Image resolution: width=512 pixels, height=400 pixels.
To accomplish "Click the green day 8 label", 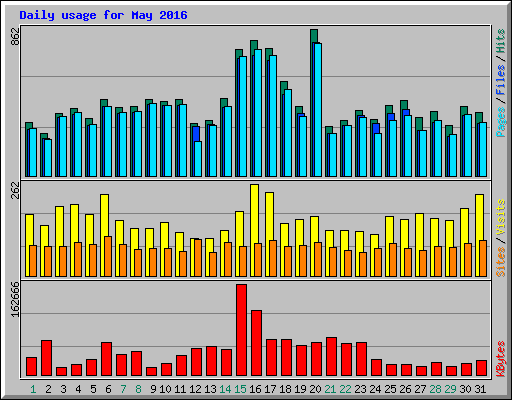I will pyautogui.click(x=138, y=389).
